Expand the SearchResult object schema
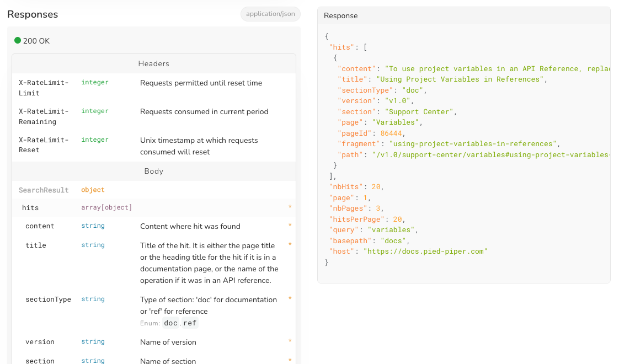The width and height of the screenshot is (619, 364). tap(44, 190)
